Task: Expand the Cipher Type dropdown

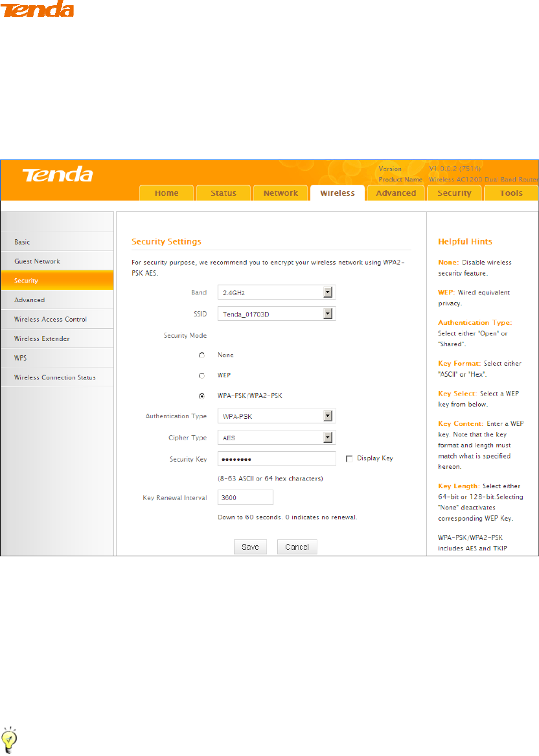Action: (277, 437)
